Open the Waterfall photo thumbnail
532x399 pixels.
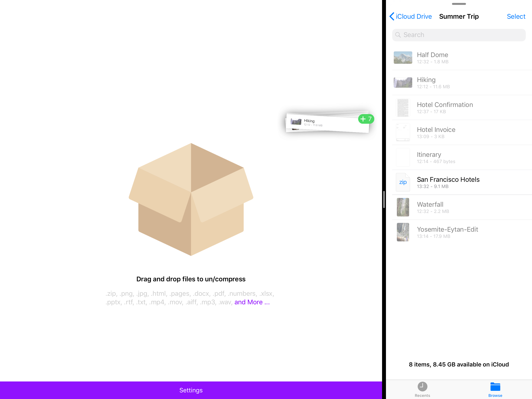pyautogui.click(x=403, y=207)
